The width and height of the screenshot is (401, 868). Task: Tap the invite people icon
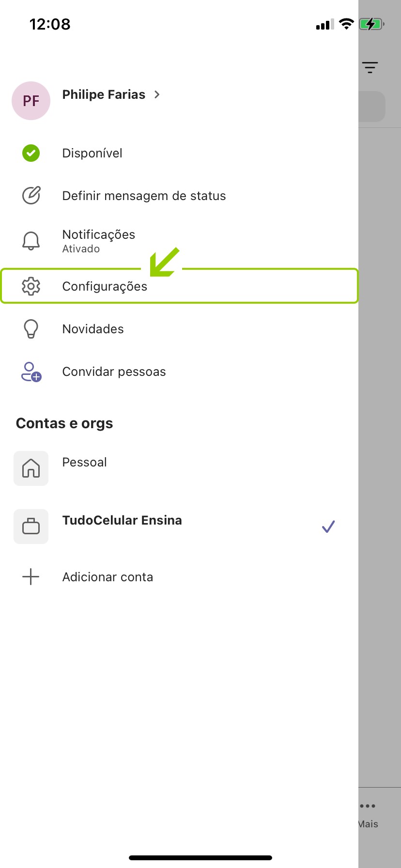click(x=31, y=372)
